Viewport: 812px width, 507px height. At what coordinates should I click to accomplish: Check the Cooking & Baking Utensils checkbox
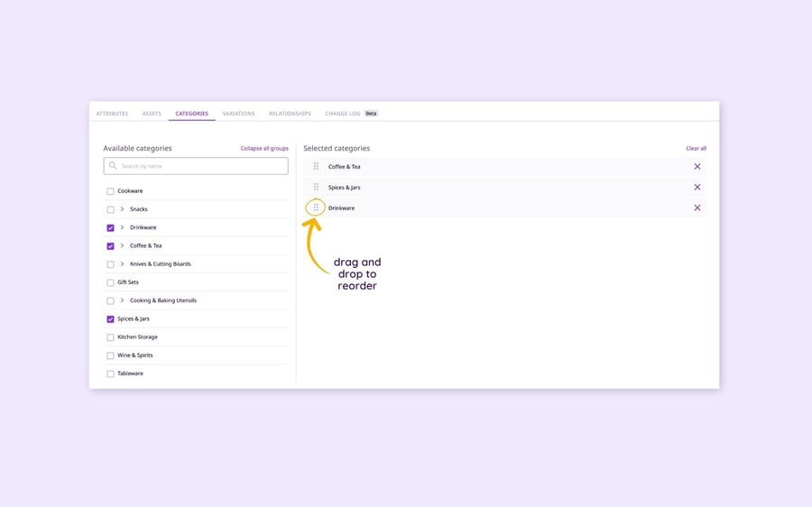(110, 301)
